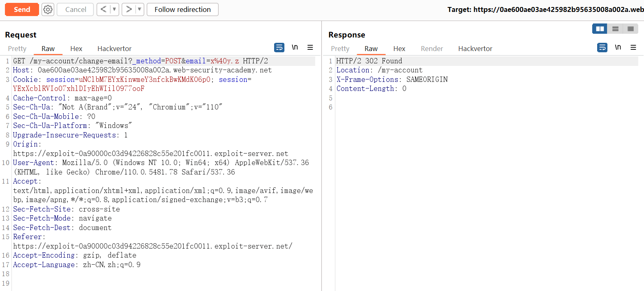
Task: Switch to side-by-side split layout
Action: [600, 29]
